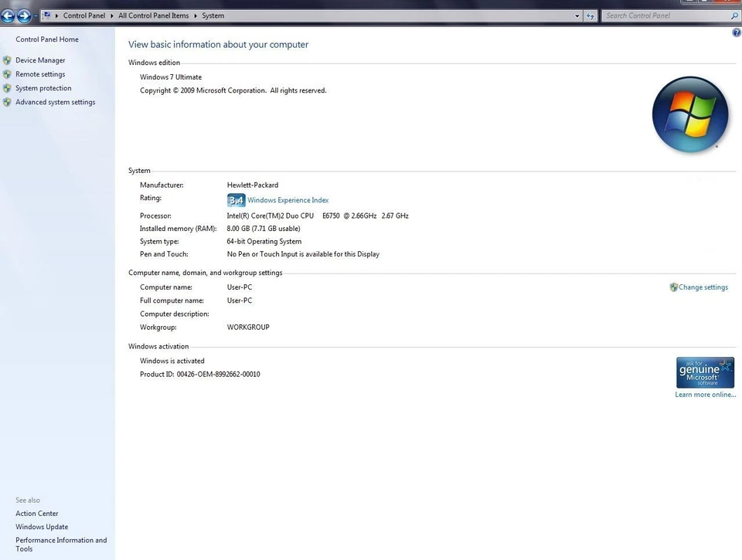Open System protection link
Screen dimensions: 742x560
click(43, 89)
